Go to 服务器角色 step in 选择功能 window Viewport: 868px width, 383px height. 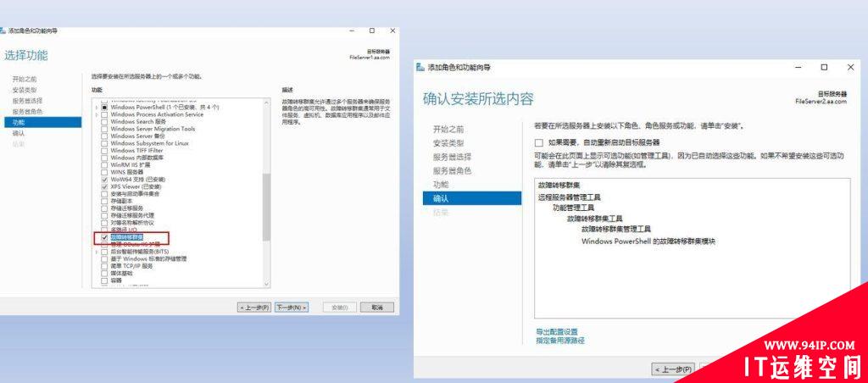27,111
